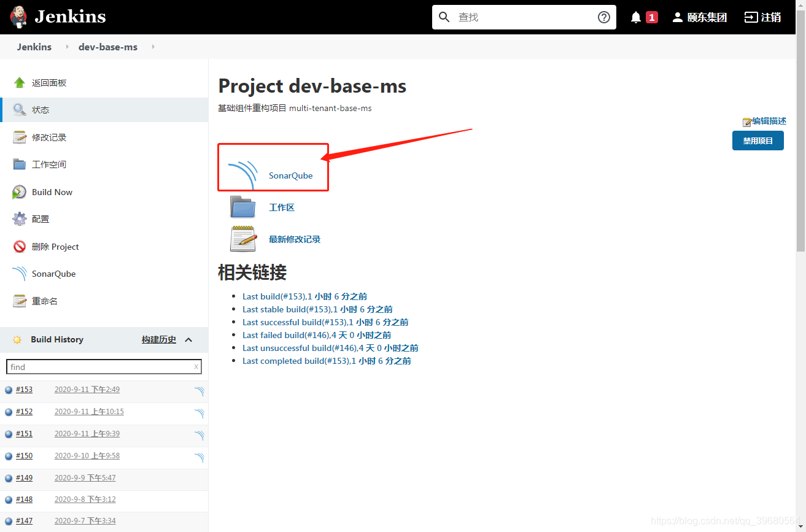Click the SonarQube badge on build #150 row

199,458
